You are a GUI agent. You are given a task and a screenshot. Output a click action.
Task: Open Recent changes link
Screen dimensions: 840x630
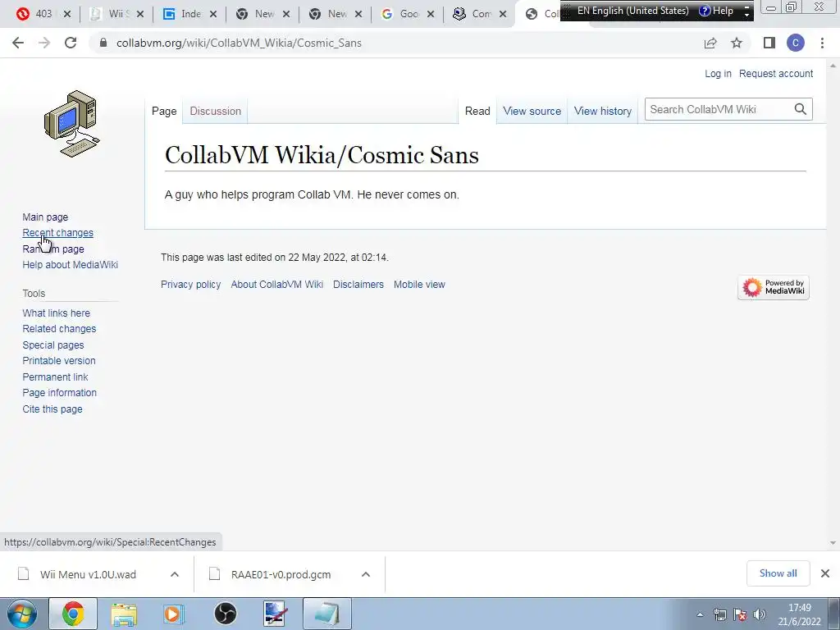click(58, 232)
